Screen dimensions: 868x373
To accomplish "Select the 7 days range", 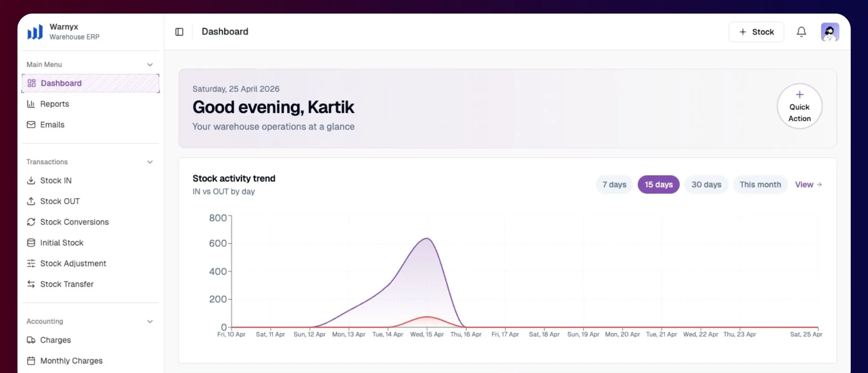I will 614,185.
